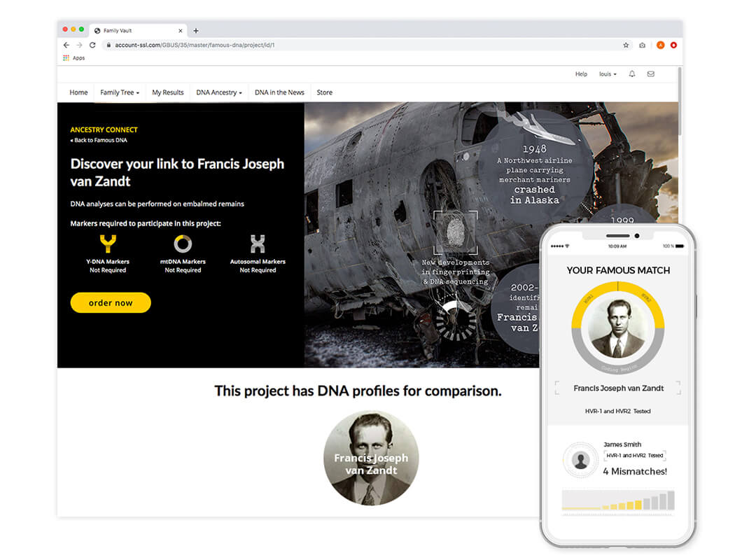Click the bookmark star in address bar
756x560 pixels.
click(x=626, y=45)
